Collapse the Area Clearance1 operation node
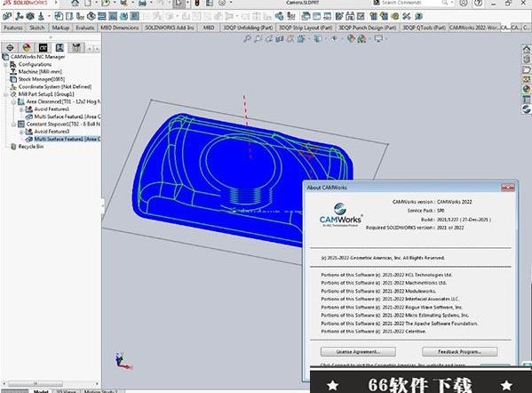This screenshot has width=532, height=393. click(x=13, y=101)
